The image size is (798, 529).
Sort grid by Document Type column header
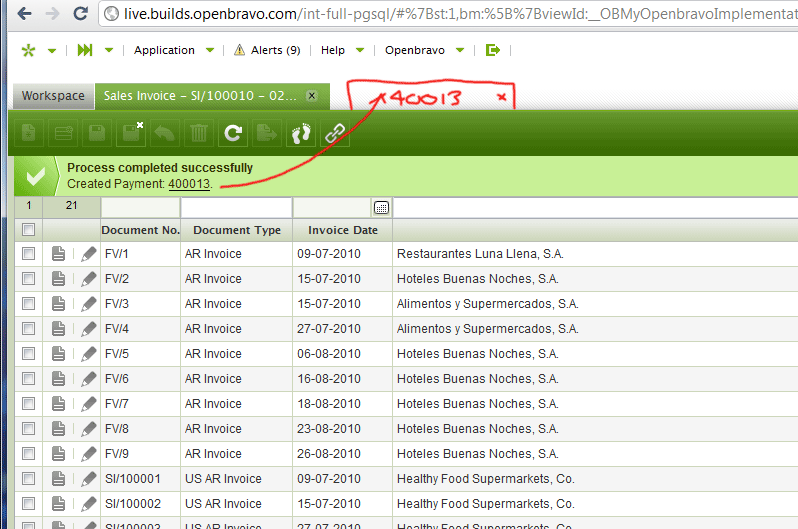(x=237, y=230)
